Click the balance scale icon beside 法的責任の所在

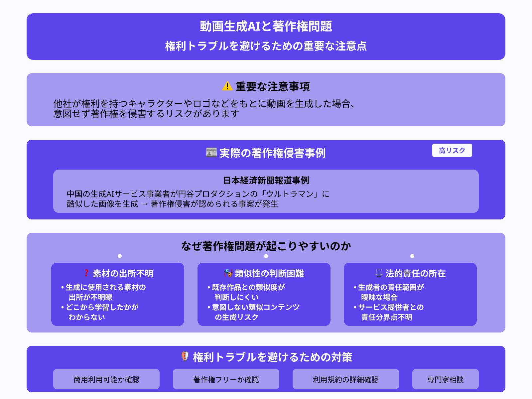pyautogui.click(x=379, y=273)
